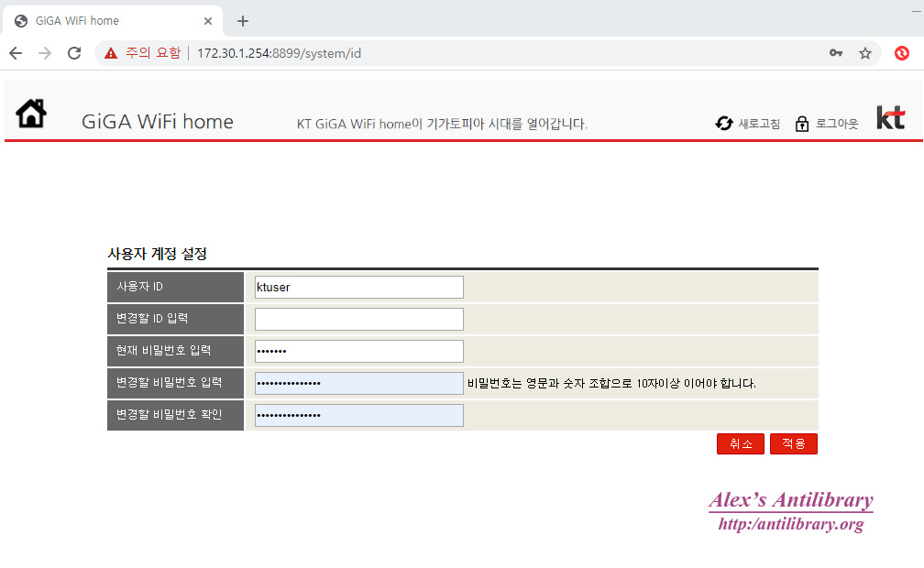Click the KT GiGA WiFi home slogan text

[442, 124]
